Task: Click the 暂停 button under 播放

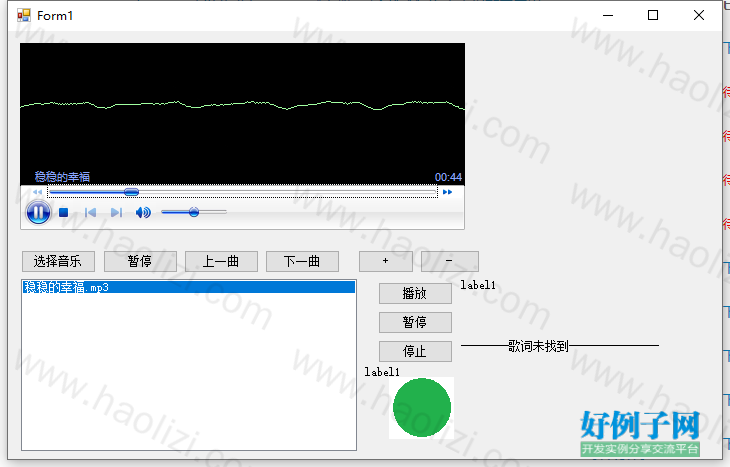Action: 415,322
